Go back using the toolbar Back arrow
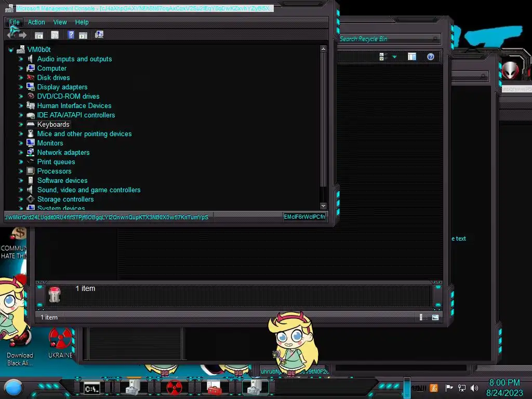 tap(11, 35)
